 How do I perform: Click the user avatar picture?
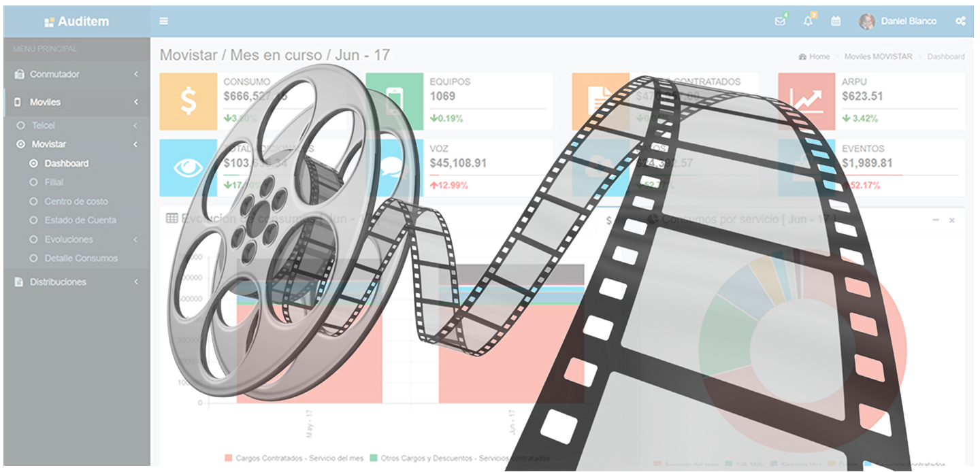[x=866, y=21]
